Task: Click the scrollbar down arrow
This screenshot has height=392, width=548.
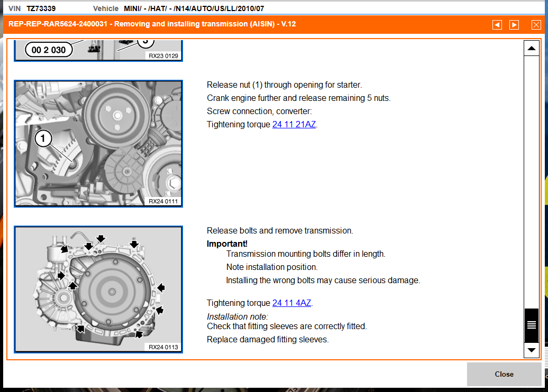Action: tap(531, 350)
